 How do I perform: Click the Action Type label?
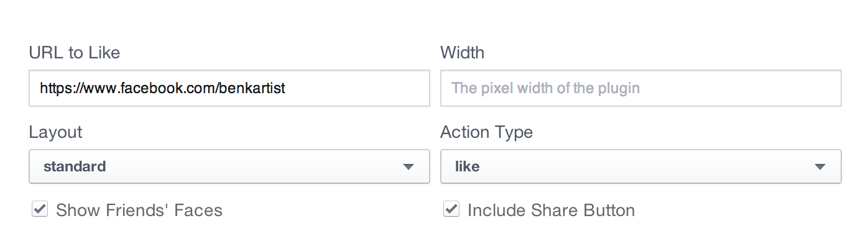pos(487,132)
